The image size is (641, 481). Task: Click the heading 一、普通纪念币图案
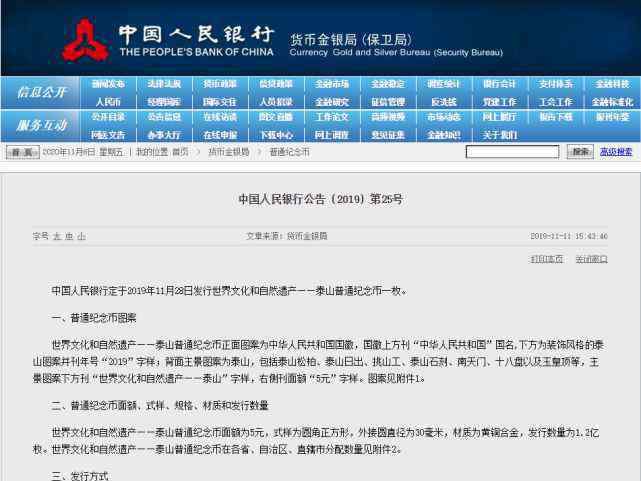[x=94, y=318]
